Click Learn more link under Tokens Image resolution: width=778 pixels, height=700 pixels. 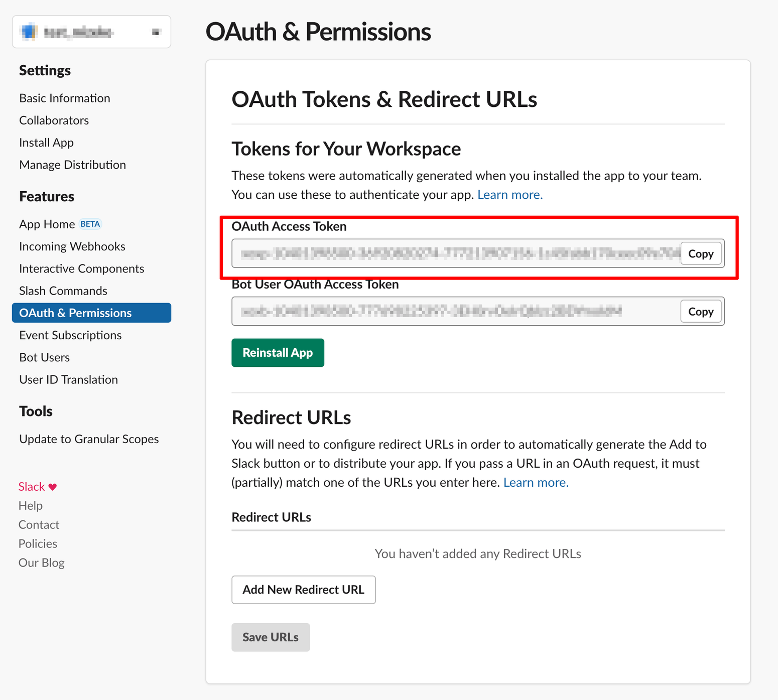pos(509,195)
